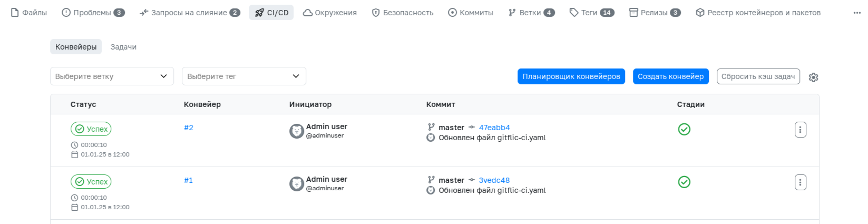This screenshot has width=868, height=224.
Task: Click master branch name in pipeline #1 row
Action: click(451, 180)
